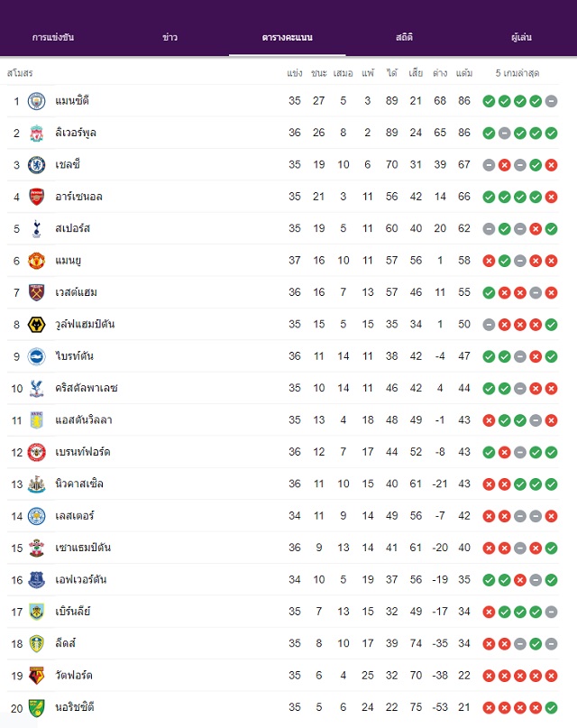Open the แมนยู team link
The image size is (577, 728).
[68, 261]
